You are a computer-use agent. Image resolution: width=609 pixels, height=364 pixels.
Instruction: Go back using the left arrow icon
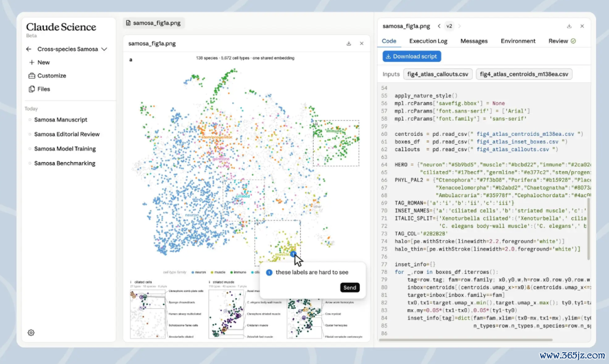[x=29, y=49]
